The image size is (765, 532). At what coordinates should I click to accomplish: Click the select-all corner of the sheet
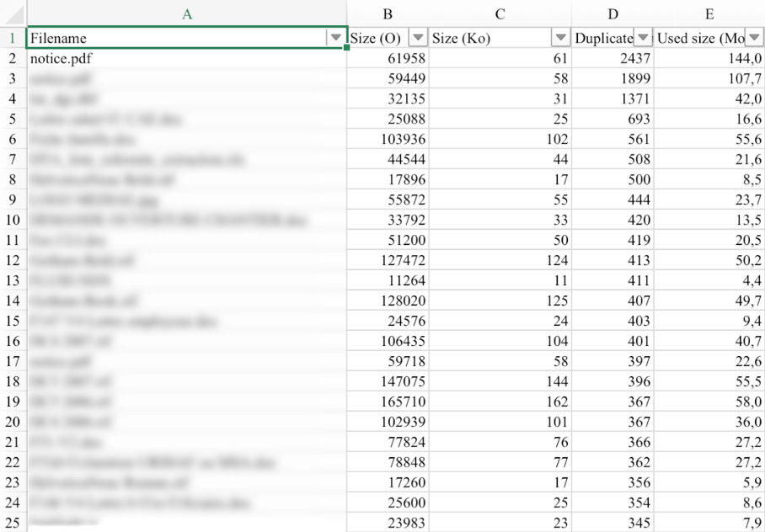[x=13, y=13]
